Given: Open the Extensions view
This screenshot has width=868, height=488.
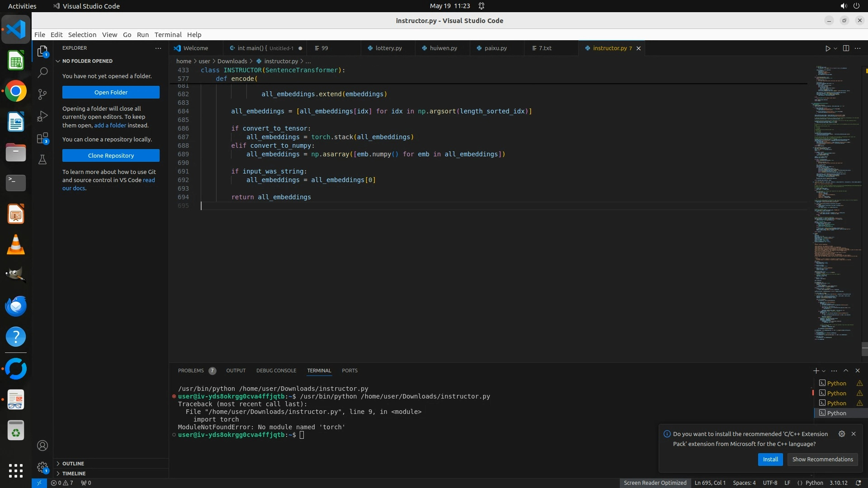Looking at the screenshot, I should pos(42,138).
